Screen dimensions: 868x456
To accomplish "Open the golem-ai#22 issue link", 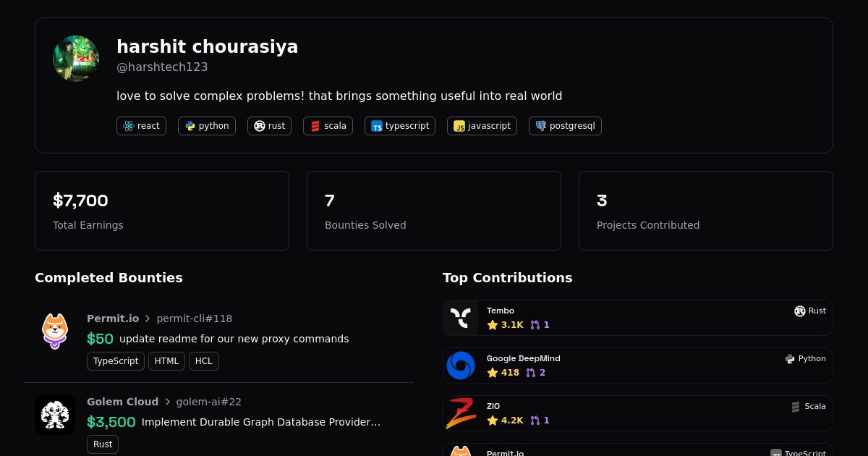I will click(x=209, y=402).
